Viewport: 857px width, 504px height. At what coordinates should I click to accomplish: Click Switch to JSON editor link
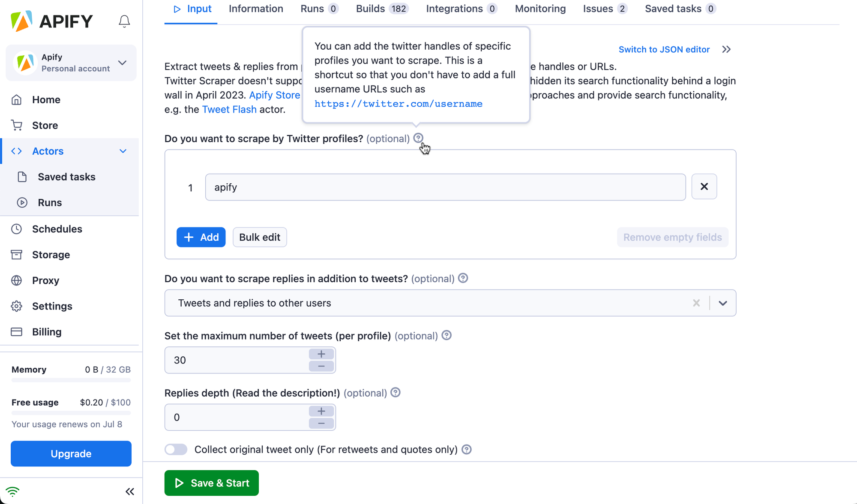tap(664, 49)
